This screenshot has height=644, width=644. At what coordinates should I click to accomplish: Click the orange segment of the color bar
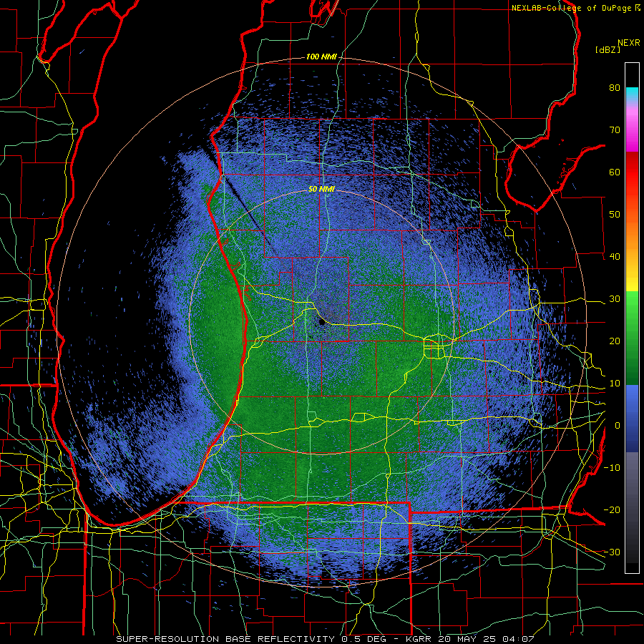pyautogui.click(x=632, y=234)
